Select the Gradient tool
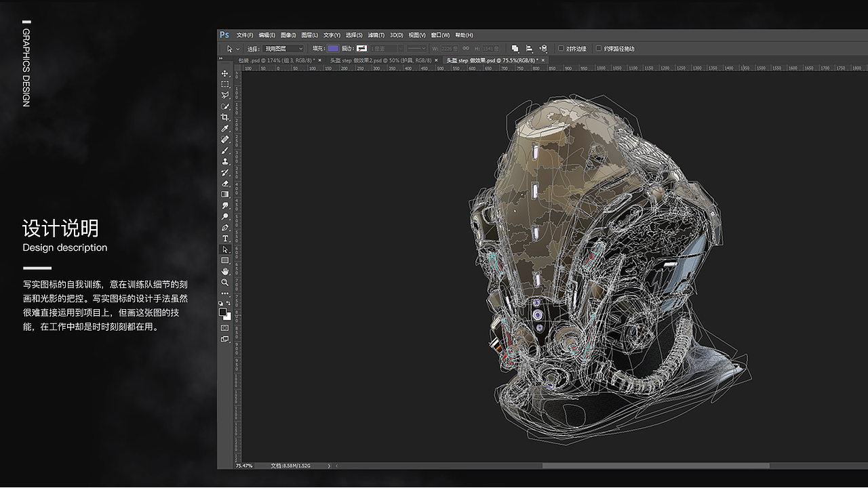 point(225,195)
